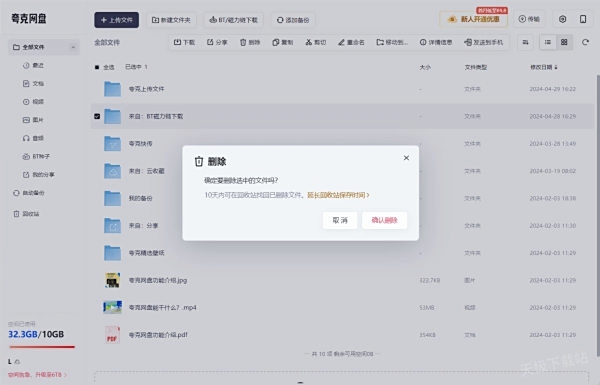The width and height of the screenshot is (600, 385).
Task: Toggle the 全选 select-all checkbox
Action: [97, 67]
